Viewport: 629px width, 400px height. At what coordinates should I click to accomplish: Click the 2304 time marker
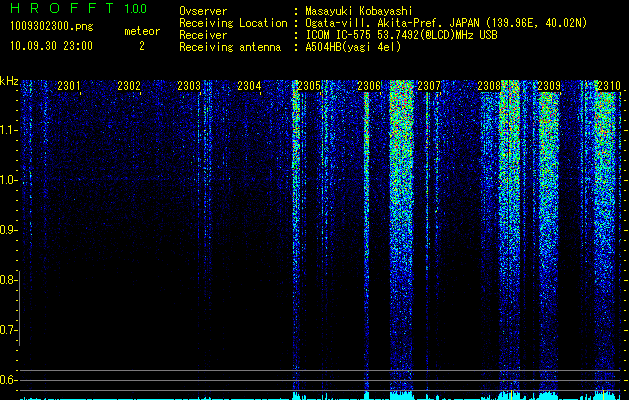tap(249, 85)
